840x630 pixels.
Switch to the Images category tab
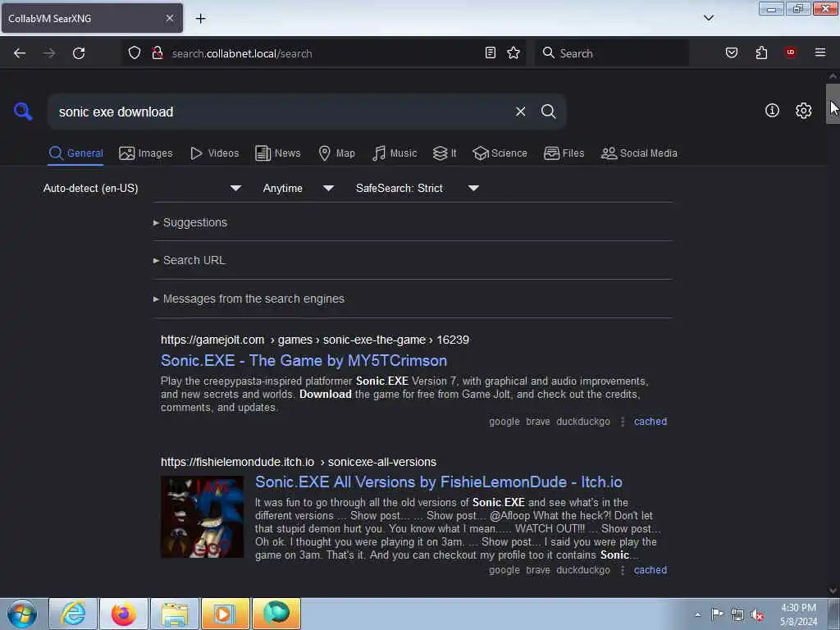pos(146,153)
